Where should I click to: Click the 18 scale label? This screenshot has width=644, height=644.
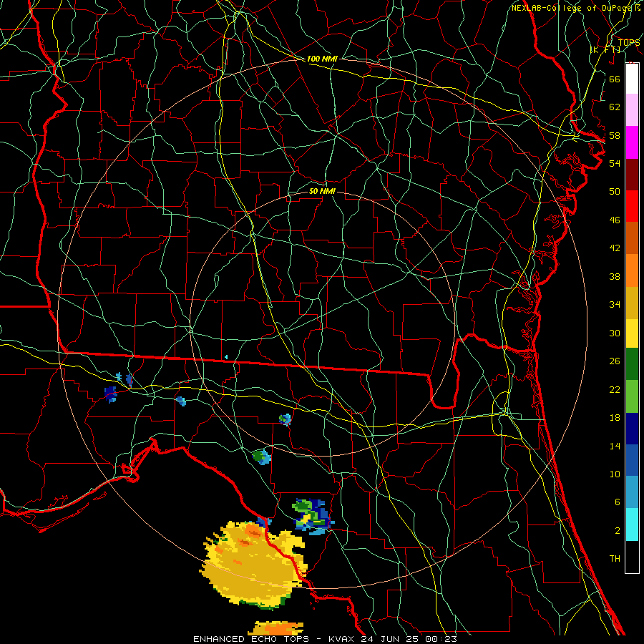click(615, 418)
